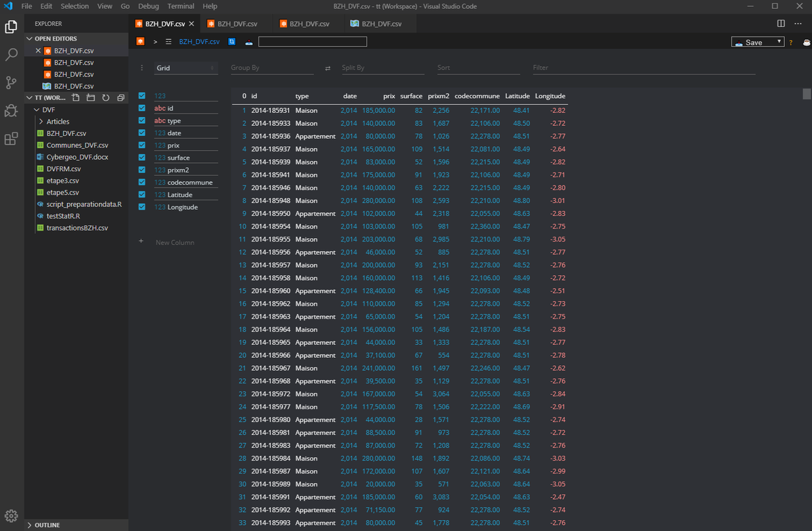This screenshot has height=531, width=812.
Task: Uncheck the prix column checkbox
Action: 142,145
